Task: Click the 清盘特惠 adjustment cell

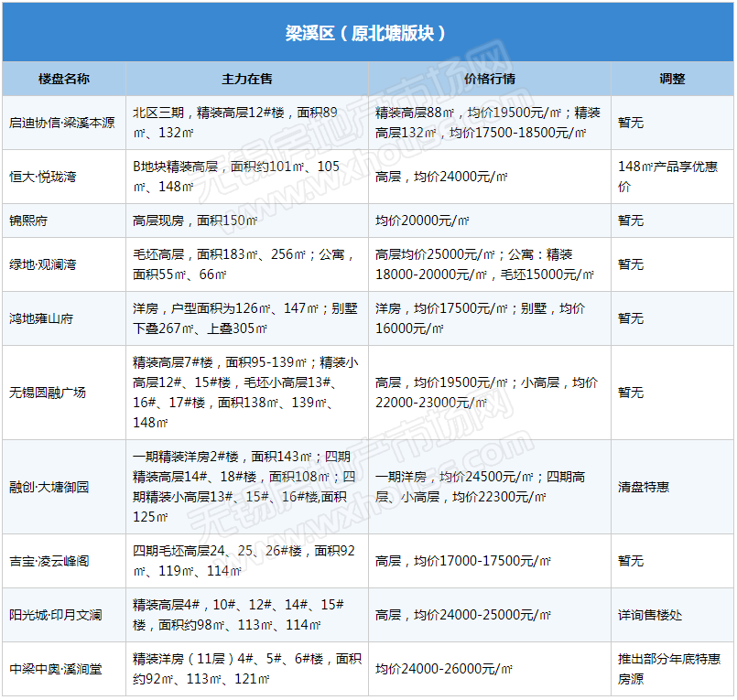Action: pos(644,487)
